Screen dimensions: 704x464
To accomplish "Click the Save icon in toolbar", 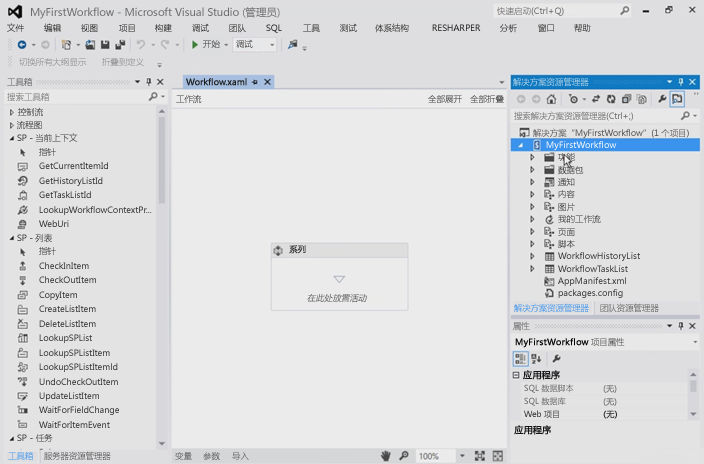I will (105, 44).
